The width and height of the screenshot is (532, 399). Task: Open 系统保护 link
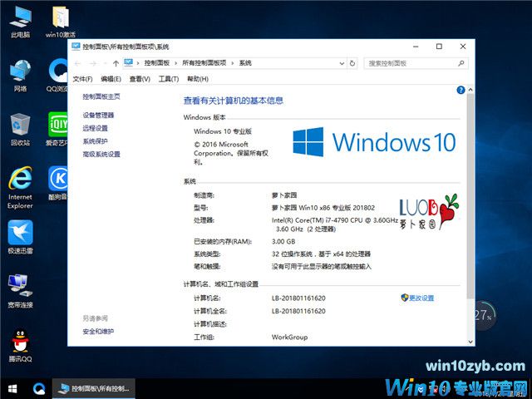pos(95,141)
